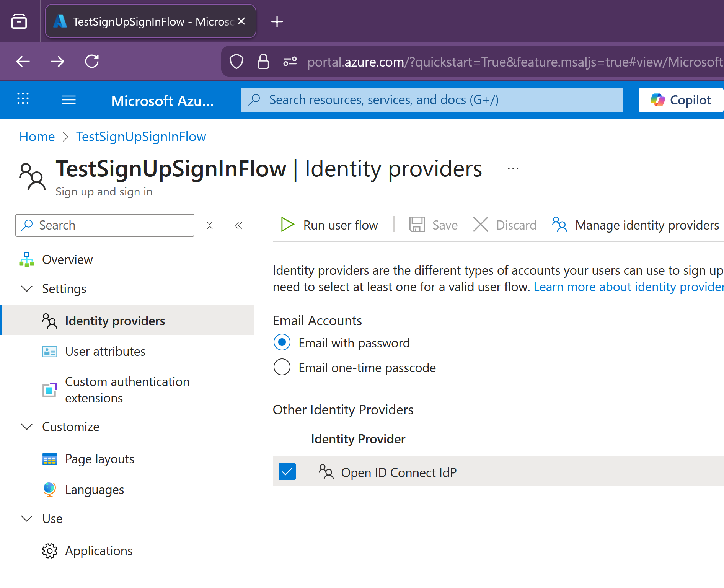Viewport: 724px width, 588px height.
Task: Open User attributes in sidebar
Action: pos(105,351)
